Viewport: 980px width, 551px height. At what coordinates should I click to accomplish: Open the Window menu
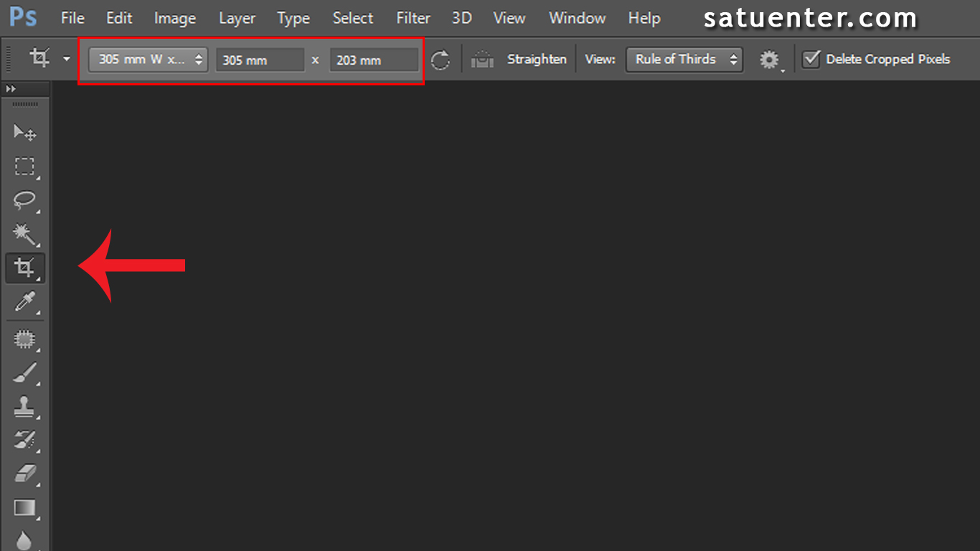(x=576, y=18)
